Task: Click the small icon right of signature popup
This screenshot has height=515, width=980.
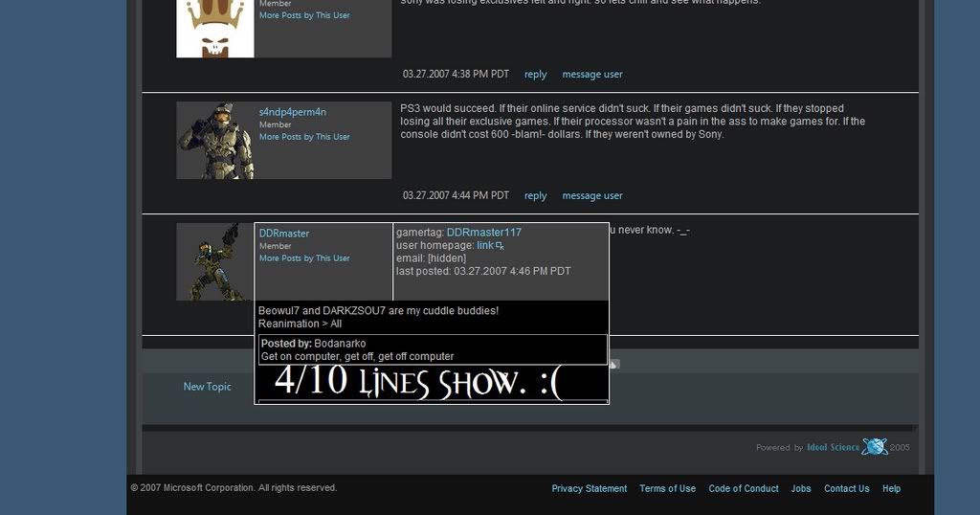Action: [614, 364]
